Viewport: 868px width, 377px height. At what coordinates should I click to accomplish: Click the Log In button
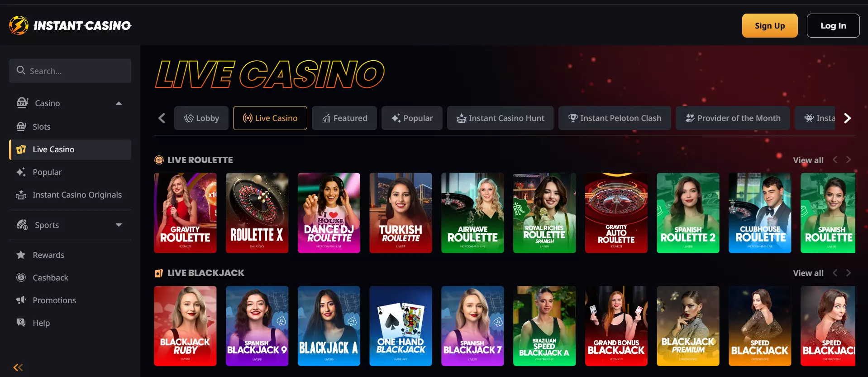(x=833, y=26)
